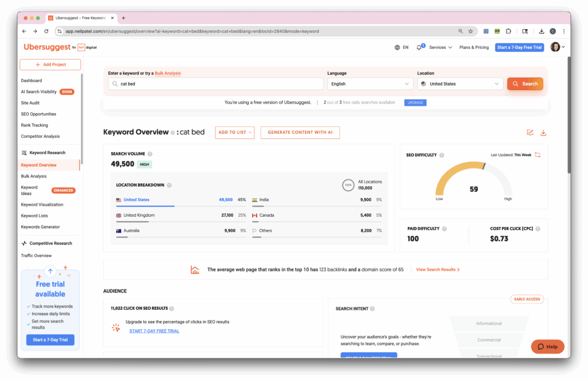This screenshot has width=588, height=381.
Task: Select Keyword Overview in sidebar
Action: pyautogui.click(x=38, y=165)
